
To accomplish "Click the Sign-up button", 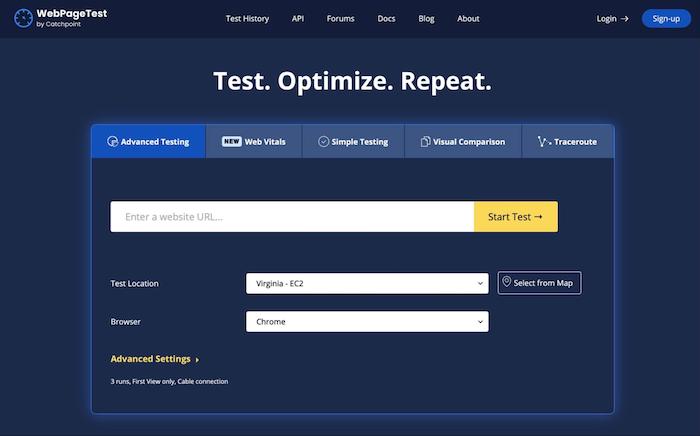I will [x=666, y=19].
